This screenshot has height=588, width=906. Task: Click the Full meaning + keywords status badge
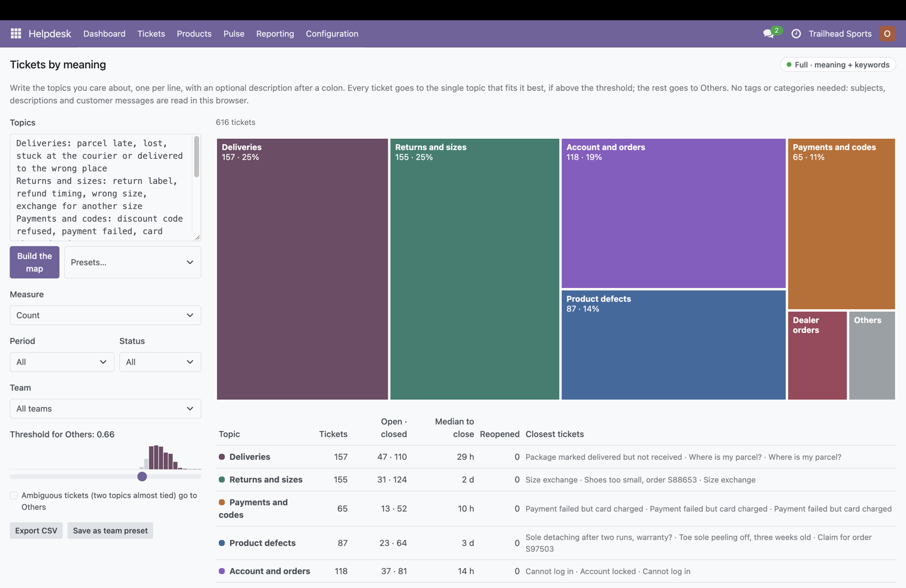pyautogui.click(x=838, y=65)
